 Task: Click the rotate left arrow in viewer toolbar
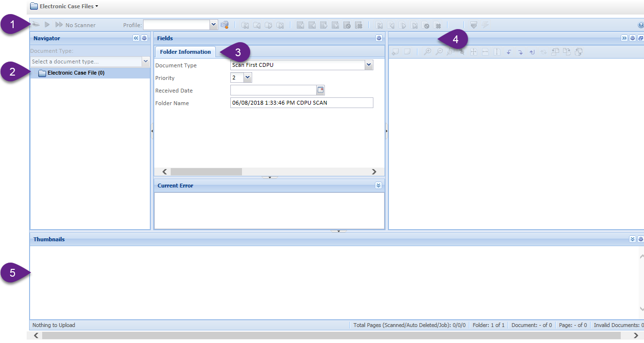(509, 52)
